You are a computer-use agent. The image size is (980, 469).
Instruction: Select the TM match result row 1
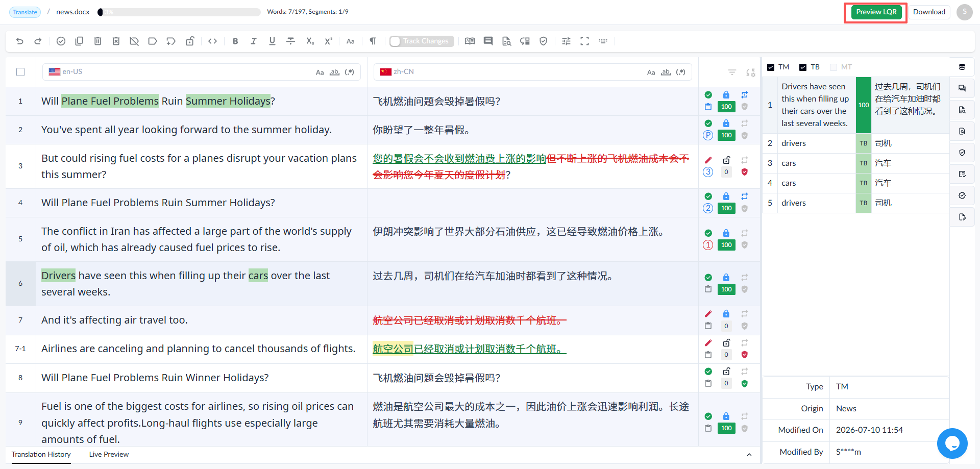click(856, 105)
